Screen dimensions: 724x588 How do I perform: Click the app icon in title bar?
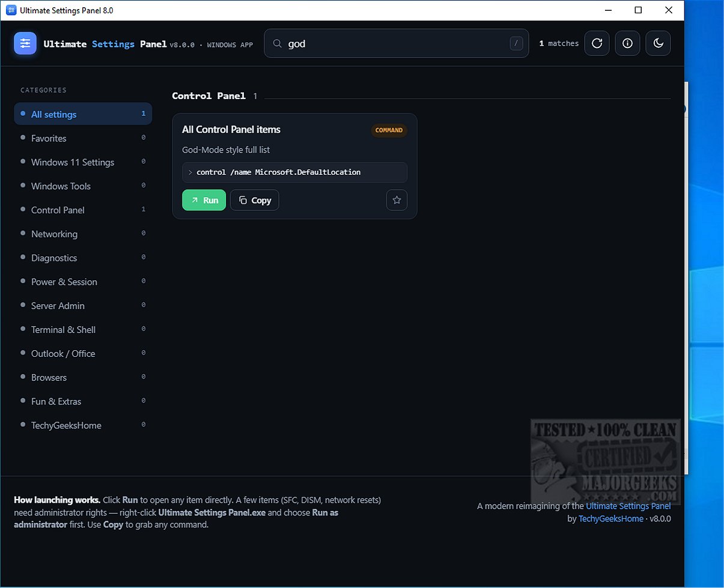(11, 10)
